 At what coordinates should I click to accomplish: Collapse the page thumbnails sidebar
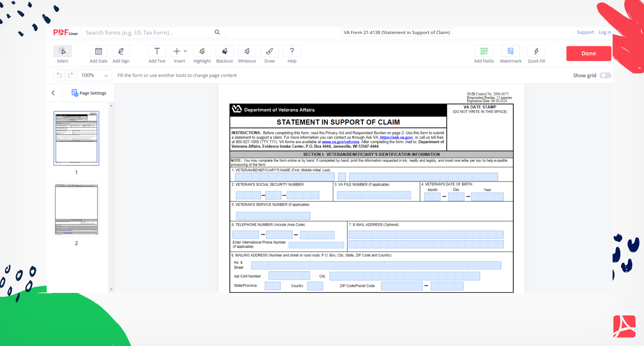coord(53,93)
